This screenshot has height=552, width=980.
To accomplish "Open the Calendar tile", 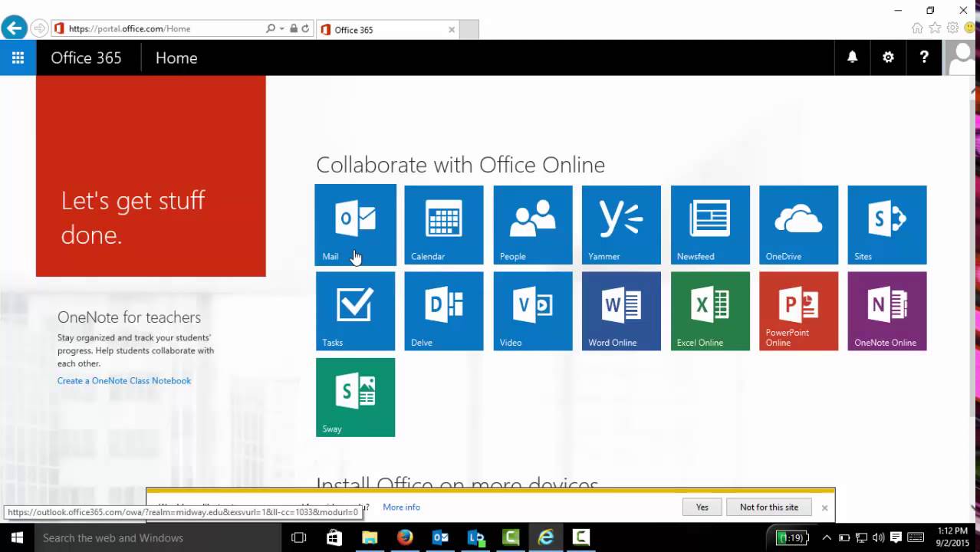I will point(444,225).
